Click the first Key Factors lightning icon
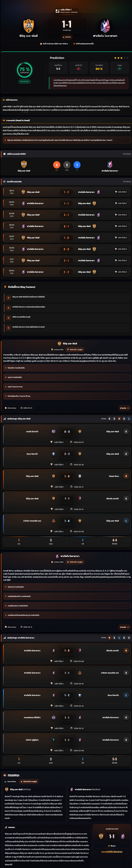The image size is (132, 868). [x=8, y=297]
